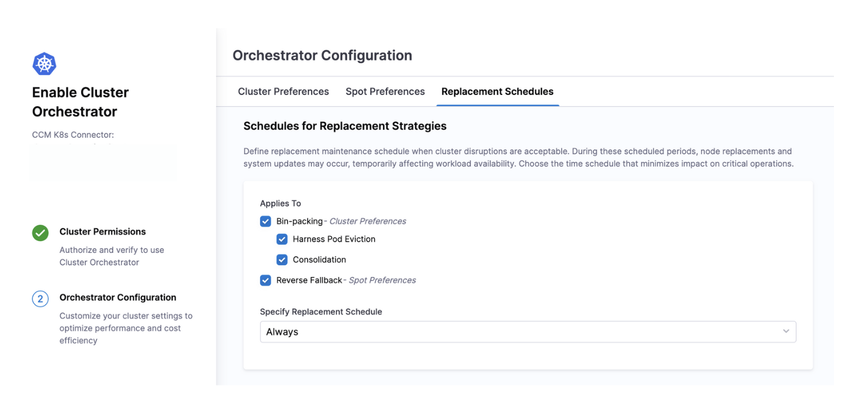Click the CCM K8s Connector label
This screenshot has height=413, width=868.
(x=73, y=135)
